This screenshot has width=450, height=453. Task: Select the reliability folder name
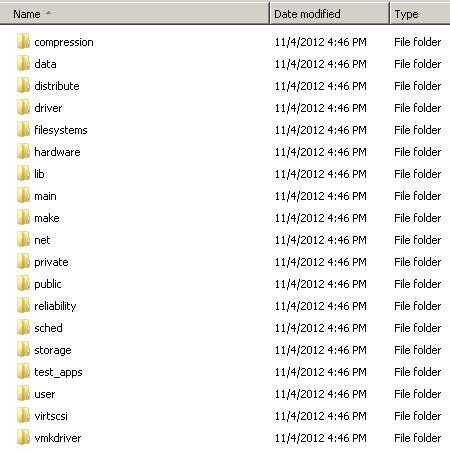click(x=55, y=306)
